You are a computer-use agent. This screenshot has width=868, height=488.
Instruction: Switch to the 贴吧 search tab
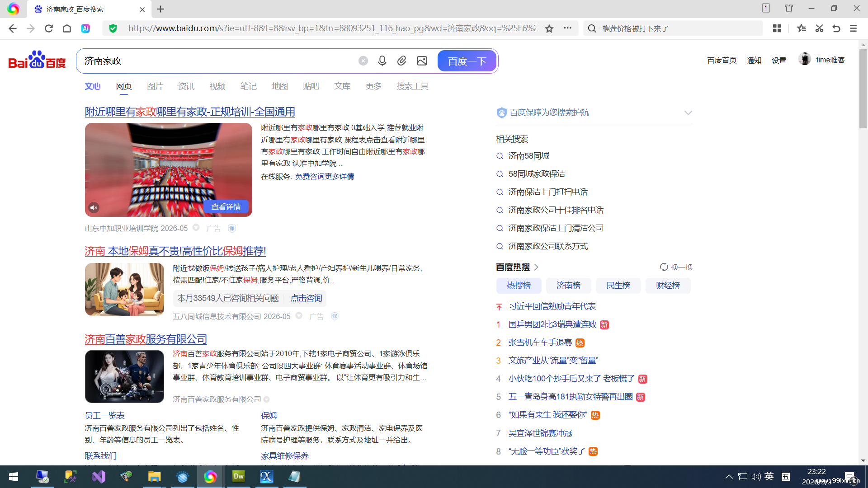coord(311,86)
